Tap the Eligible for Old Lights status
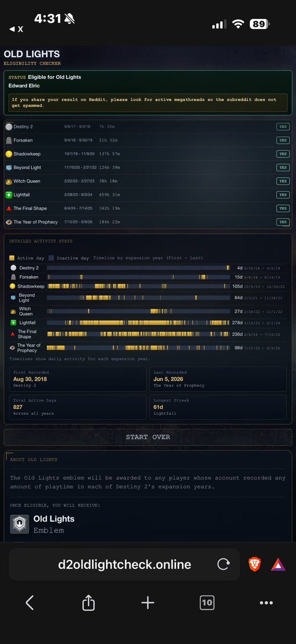The height and width of the screenshot is (644, 296). point(54,77)
